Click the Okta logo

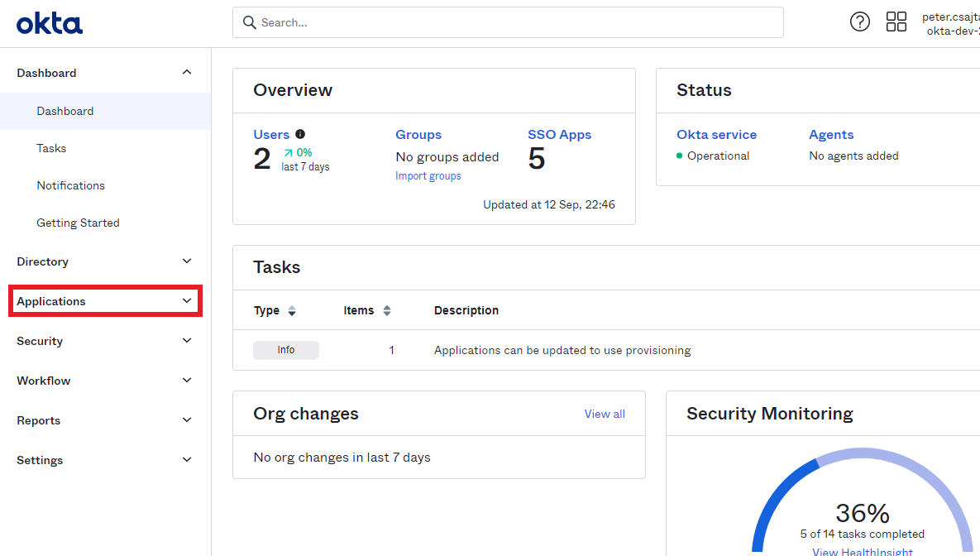tap(49, 23)
